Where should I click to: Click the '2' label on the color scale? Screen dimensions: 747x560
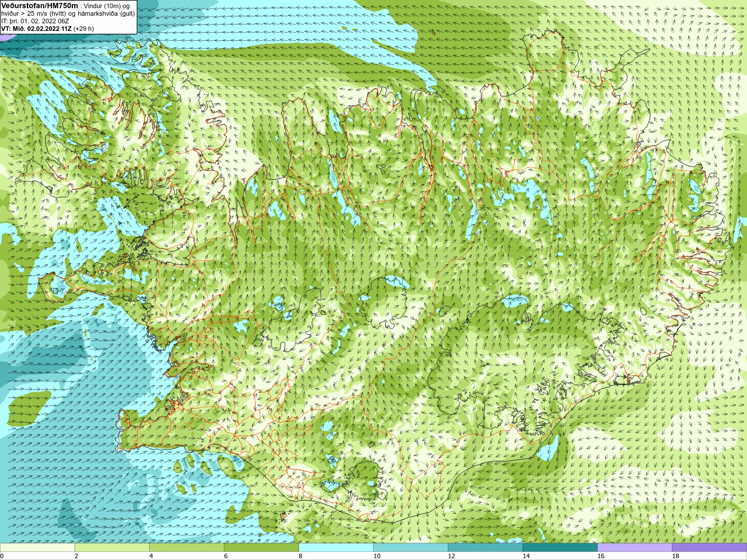pos(76,556)
